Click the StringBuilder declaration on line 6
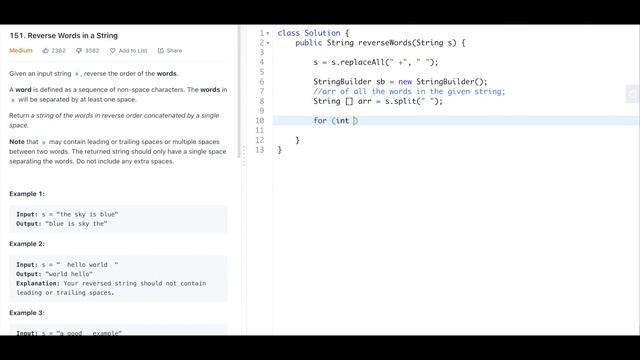Viewport: 640px width, 360px height. (x=400, y=82)
